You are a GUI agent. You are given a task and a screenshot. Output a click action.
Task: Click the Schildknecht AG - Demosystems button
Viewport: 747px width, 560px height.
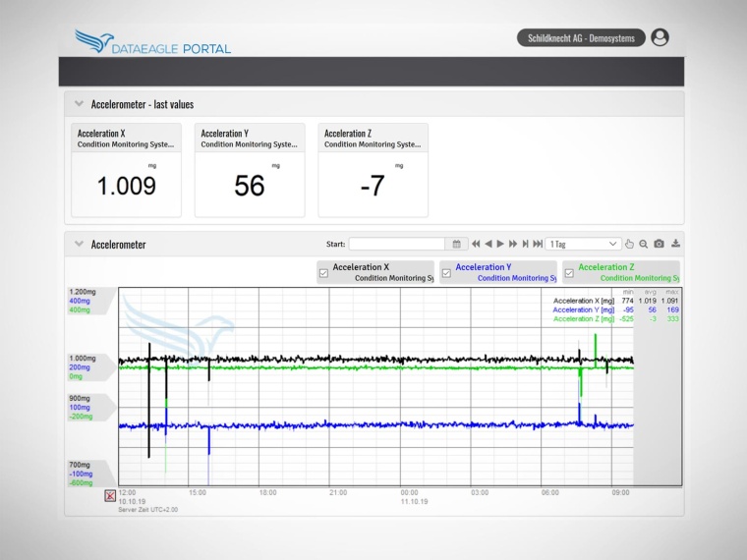point(581,38)
